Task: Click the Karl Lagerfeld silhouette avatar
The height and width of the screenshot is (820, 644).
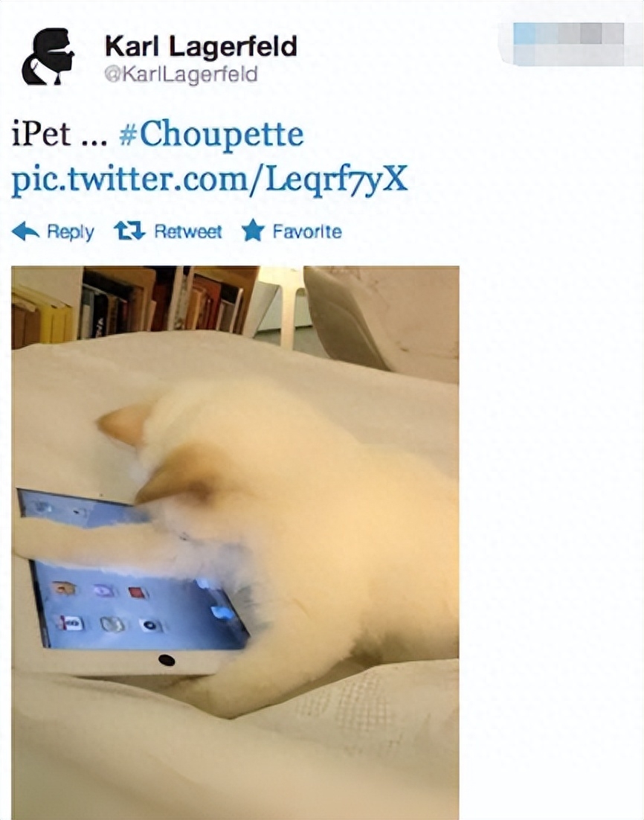Action: (48, 57)
